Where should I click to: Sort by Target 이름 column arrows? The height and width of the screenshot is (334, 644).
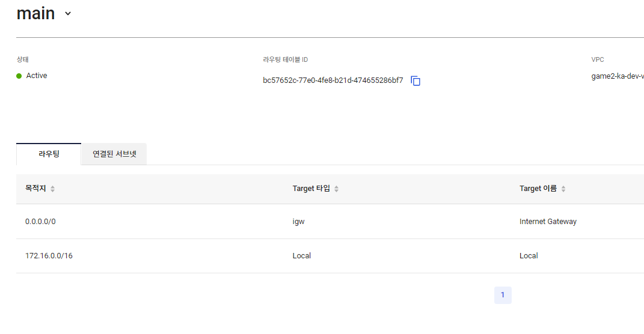pyautogui.click(x=563, y=189)
